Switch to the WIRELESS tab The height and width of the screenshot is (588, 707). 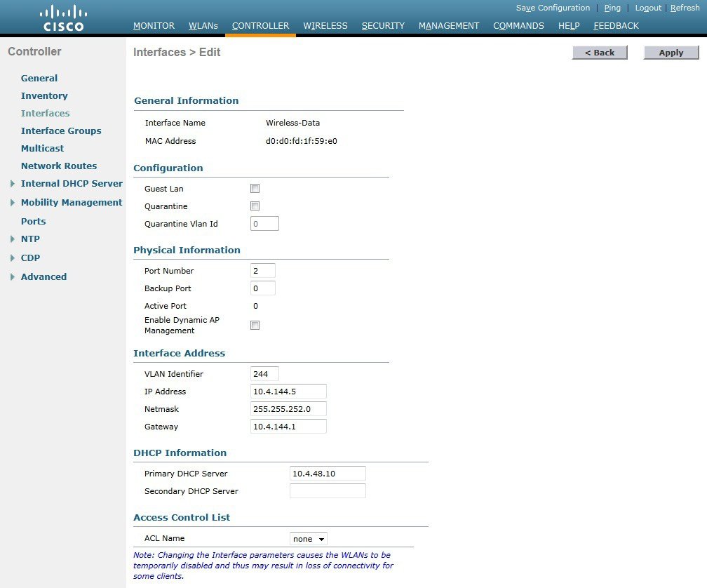click(325, 25)
